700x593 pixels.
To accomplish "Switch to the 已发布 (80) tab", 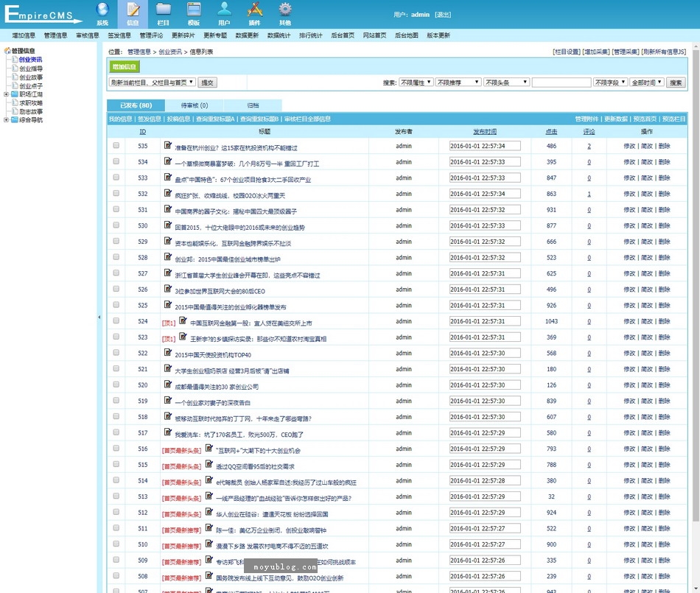I will pyautogui.click(x=136, y=105).
